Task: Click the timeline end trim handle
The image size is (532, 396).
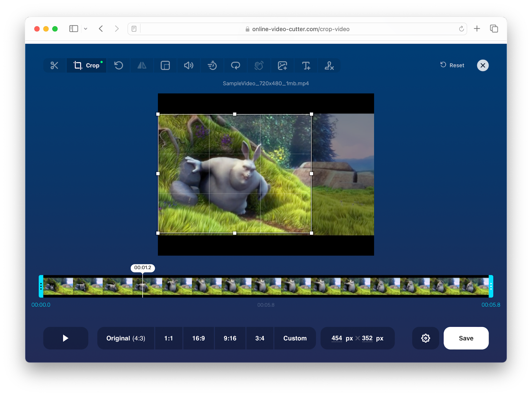Action: pos(491,286)
